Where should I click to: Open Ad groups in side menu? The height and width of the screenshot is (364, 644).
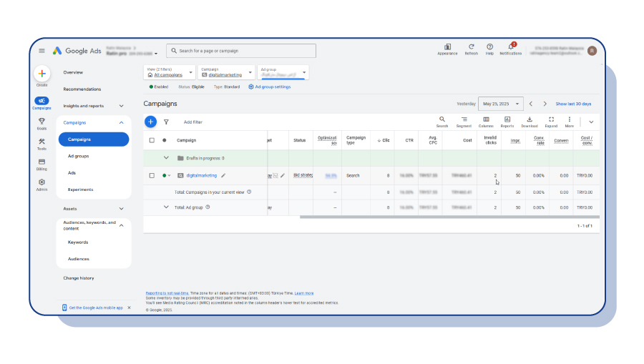pyautogui.click(x=79, y=157)
